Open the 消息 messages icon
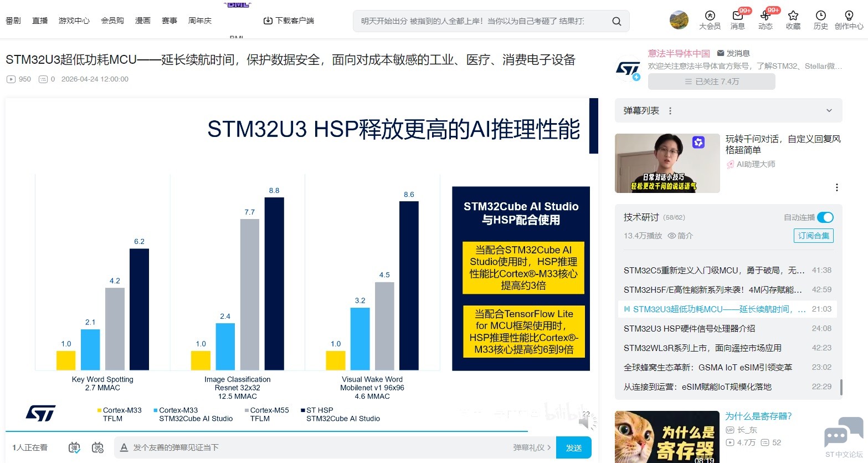The image size is (868, 463). coord(738,19)
